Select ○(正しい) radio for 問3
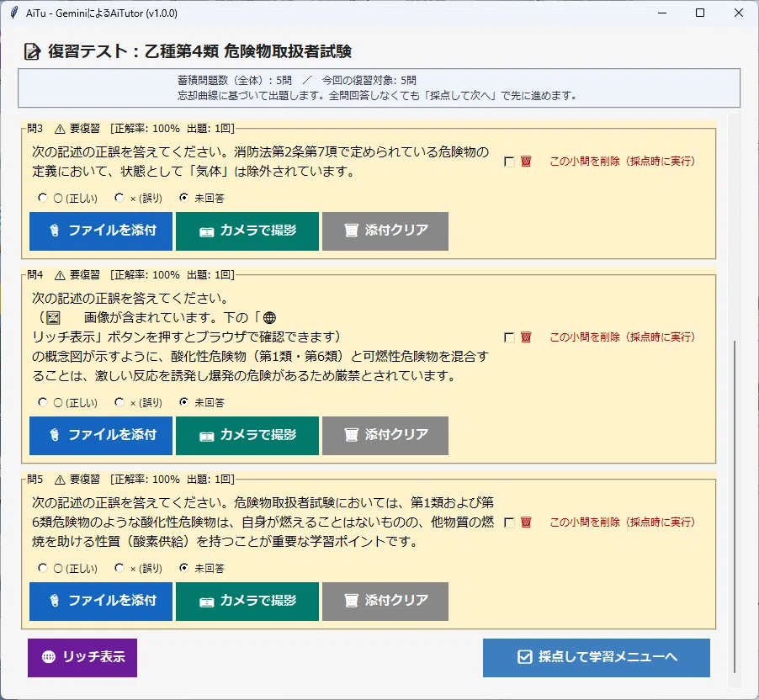This screenshot has height=700, width=759. tap(43, 198)
